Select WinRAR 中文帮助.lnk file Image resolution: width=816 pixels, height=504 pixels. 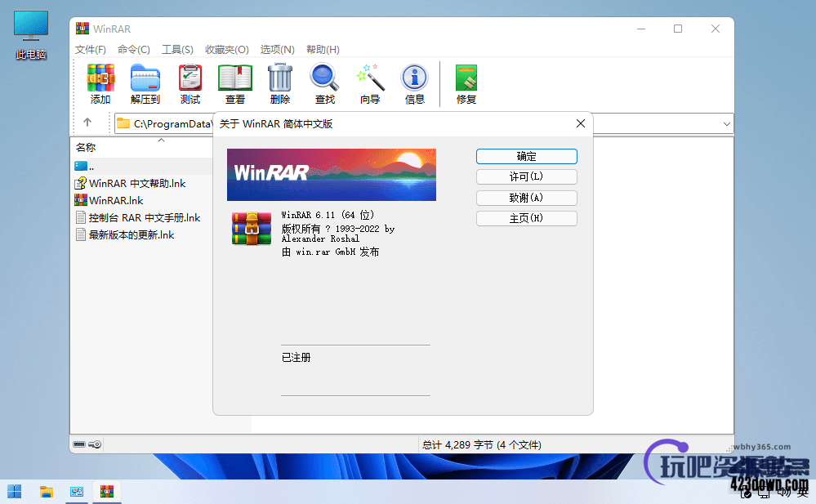point(130,183)
